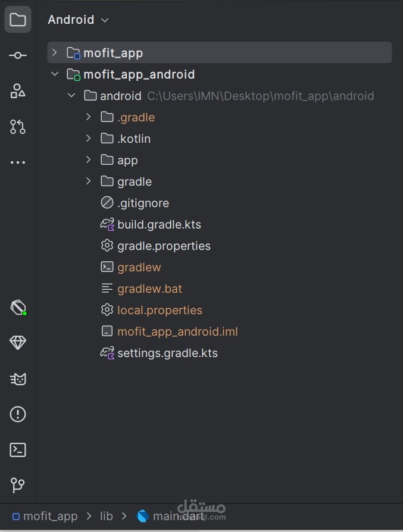Open the Structure tool window icon
The height and width of the screenshot is (532, 403).
click(x=18, y=91)
